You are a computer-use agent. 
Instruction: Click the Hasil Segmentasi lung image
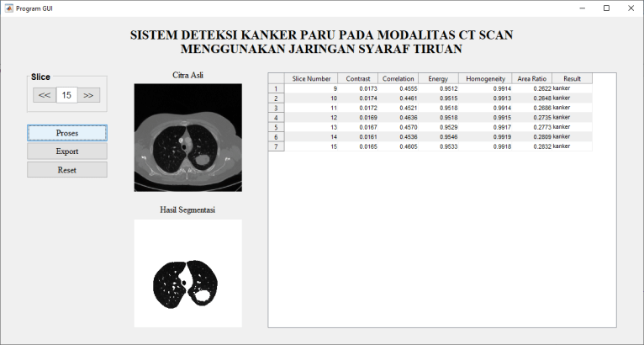187,273
